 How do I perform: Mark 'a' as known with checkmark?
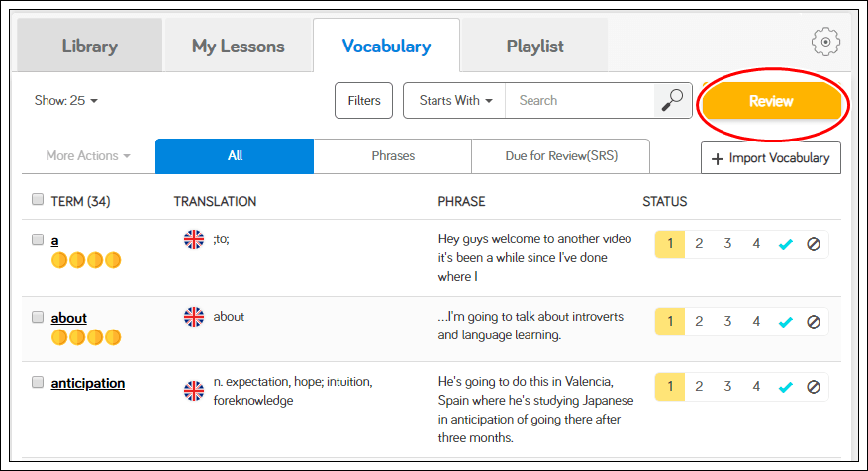pos(786,243)
